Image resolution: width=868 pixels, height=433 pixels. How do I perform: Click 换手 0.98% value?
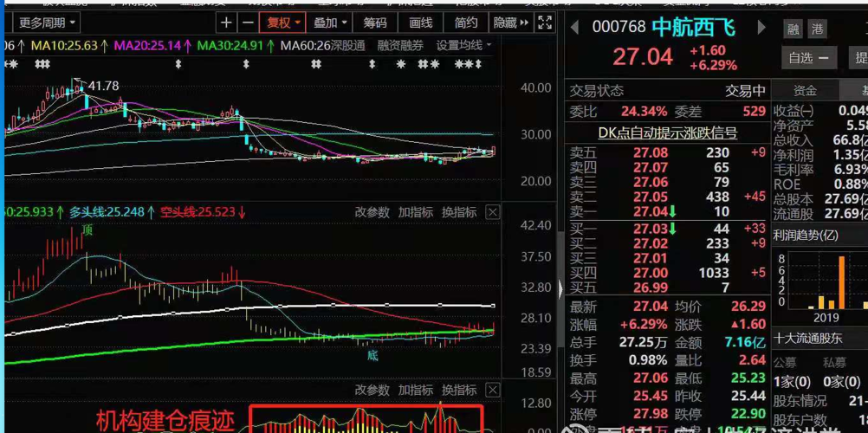(648, 360)
